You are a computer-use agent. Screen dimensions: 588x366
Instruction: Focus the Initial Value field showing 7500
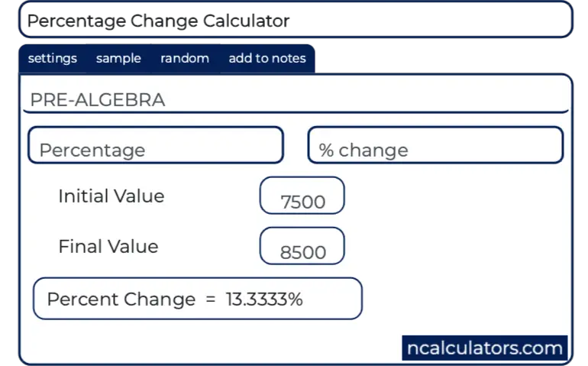[x=302, y=196]
